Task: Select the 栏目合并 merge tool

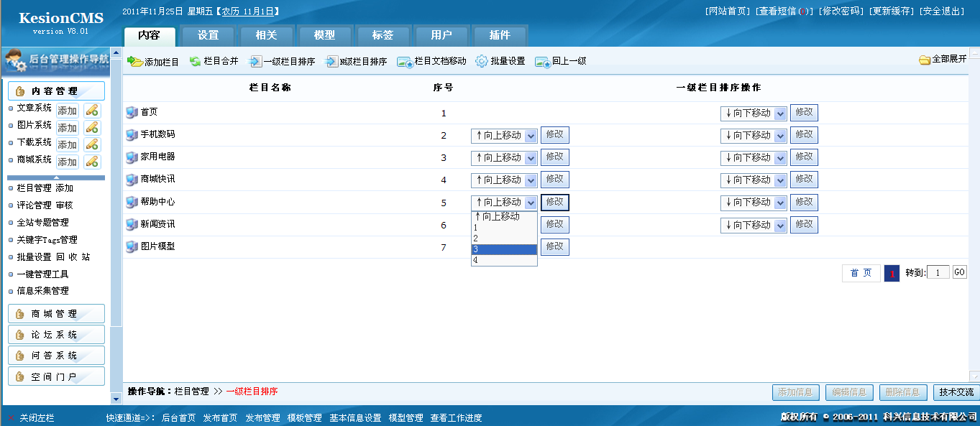Action: click(x=194, y=61)
